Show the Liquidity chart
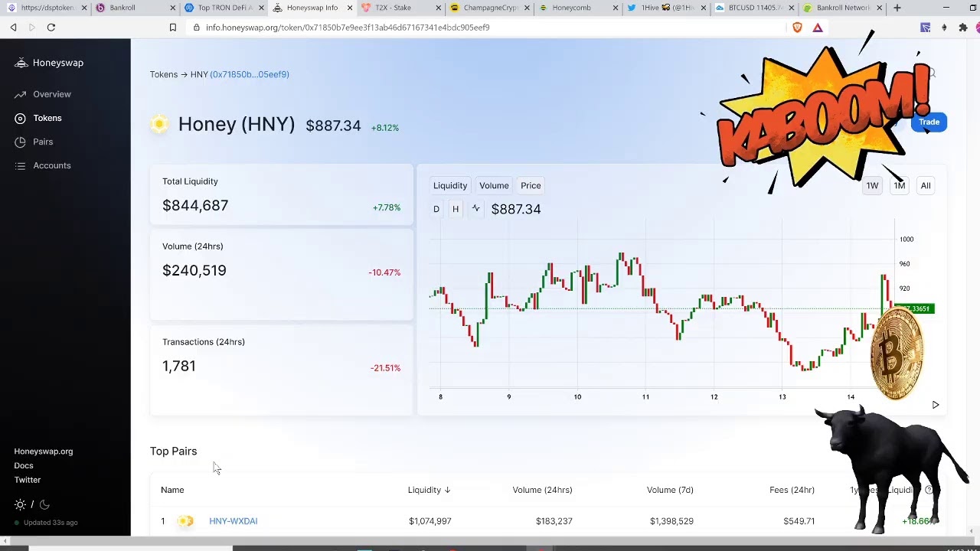980x551 pixels. pos(450,186)
